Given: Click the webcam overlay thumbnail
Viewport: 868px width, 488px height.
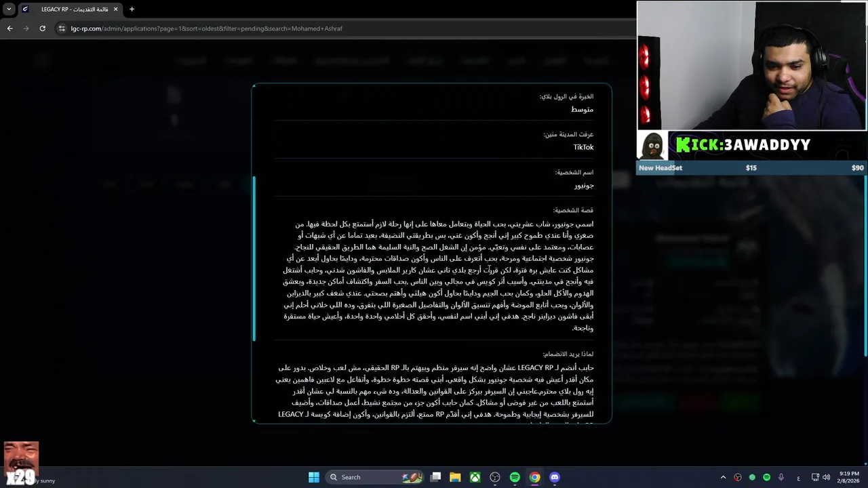Looking at the screenshot, I should click(751, 66).
